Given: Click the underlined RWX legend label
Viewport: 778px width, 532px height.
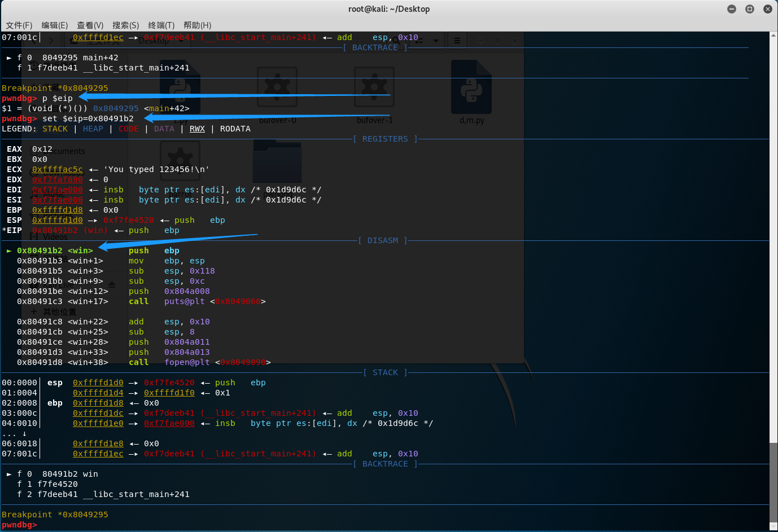Looking at the screenshot, I should [197, 129].
